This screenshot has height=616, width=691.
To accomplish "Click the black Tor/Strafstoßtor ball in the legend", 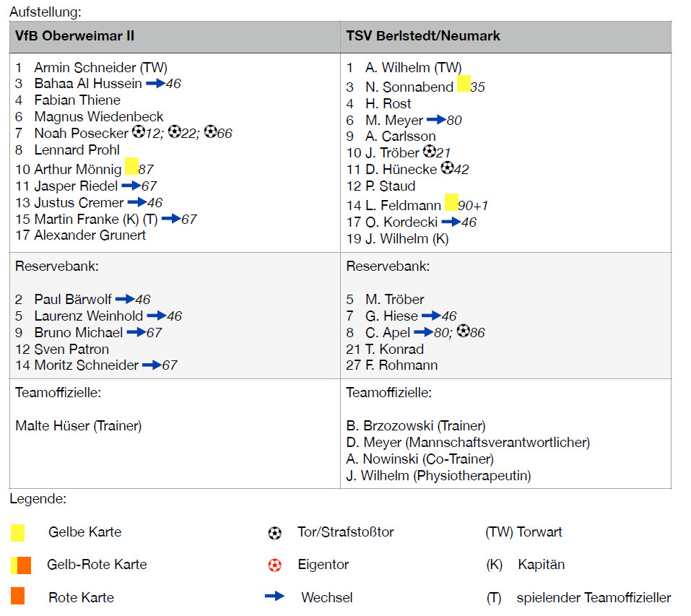I will pyautogui.click(x=274, y=533).
